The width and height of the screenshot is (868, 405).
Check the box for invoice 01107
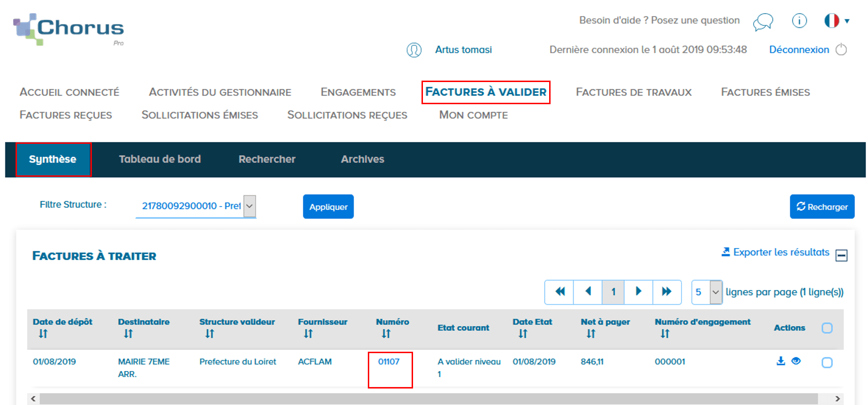tap(827, 363)
